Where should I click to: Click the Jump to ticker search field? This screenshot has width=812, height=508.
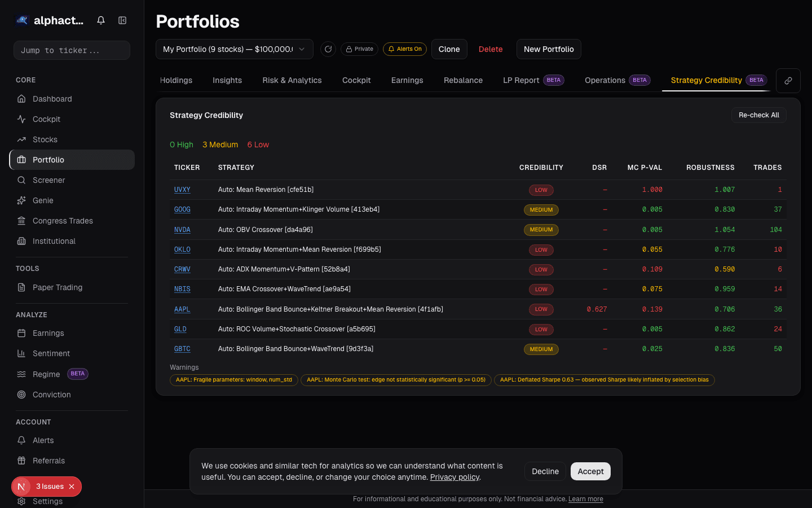click(72, 50)
